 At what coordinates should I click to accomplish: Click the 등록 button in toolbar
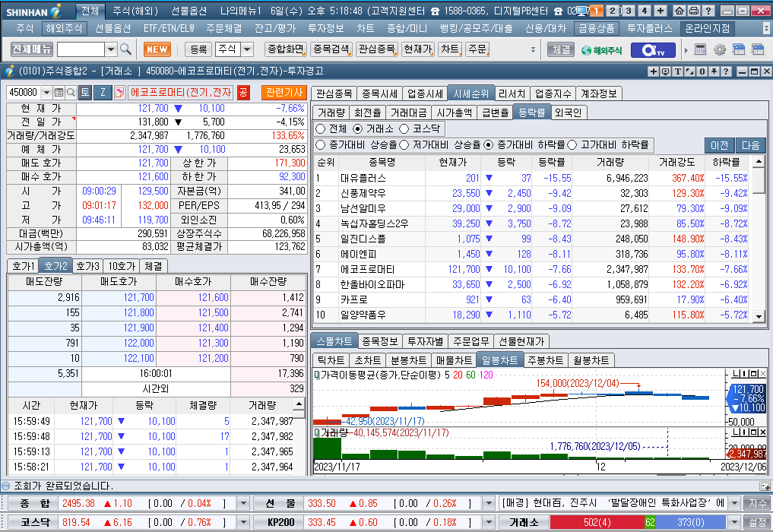click(198, 49)
